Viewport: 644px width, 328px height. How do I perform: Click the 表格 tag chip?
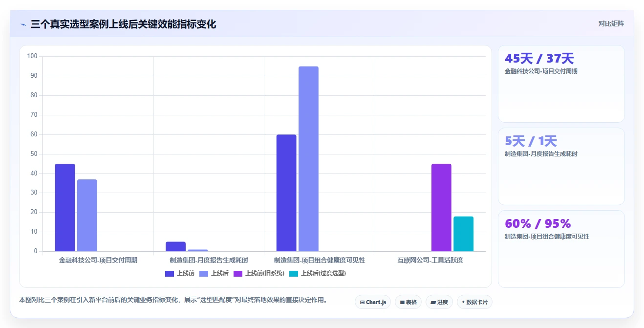point(408,302)
